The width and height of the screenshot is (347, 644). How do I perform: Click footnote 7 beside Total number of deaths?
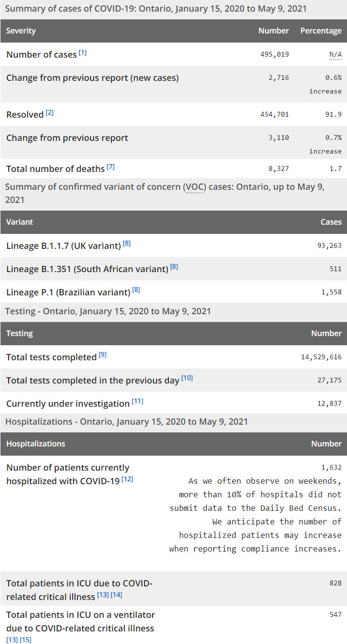coord(111,167)
